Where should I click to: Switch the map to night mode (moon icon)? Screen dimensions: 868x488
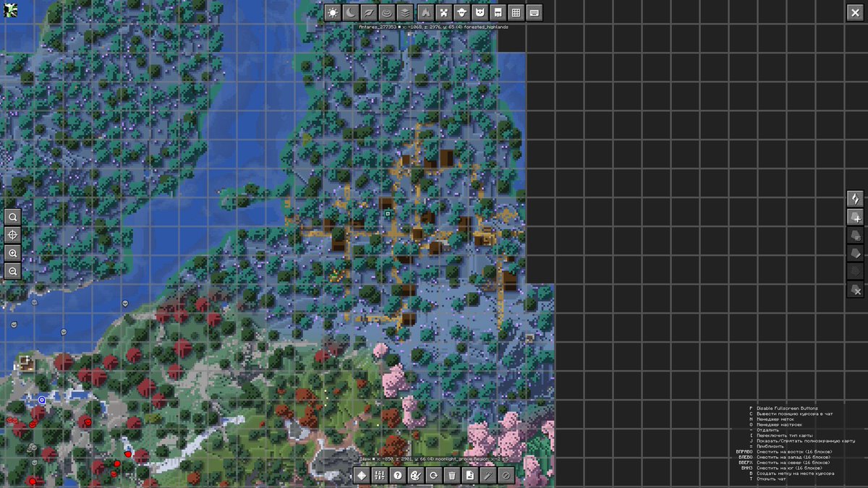pyautogui.click(x=351, y=12)
